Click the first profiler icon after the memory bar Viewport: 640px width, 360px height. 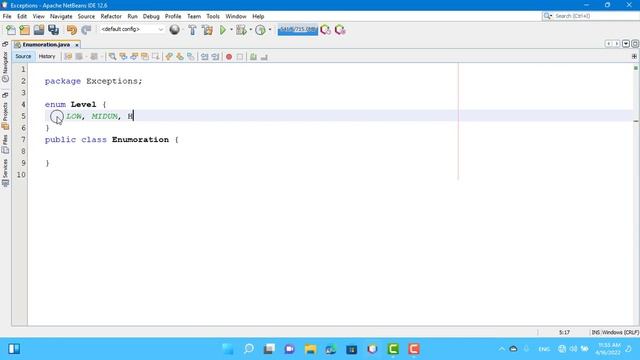325,30
